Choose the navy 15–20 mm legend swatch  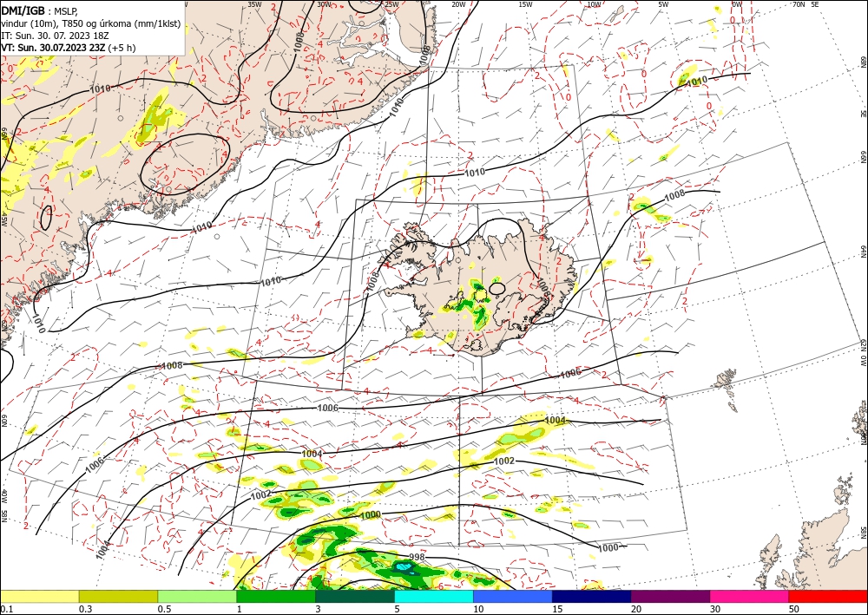(592, 596)
